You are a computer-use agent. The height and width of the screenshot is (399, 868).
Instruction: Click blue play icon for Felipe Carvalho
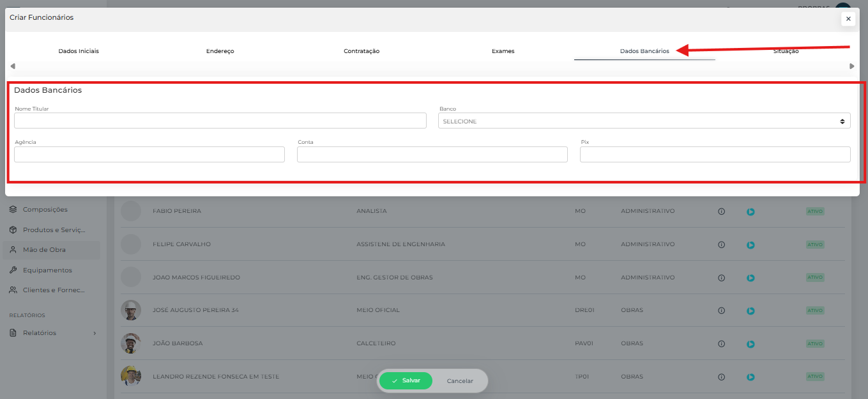click(750, 245)
